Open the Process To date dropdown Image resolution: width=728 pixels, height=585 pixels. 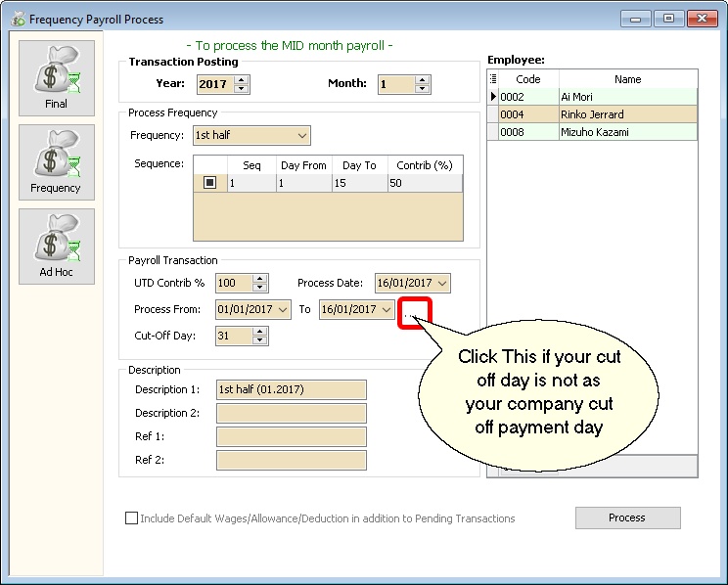coord(387,310)
